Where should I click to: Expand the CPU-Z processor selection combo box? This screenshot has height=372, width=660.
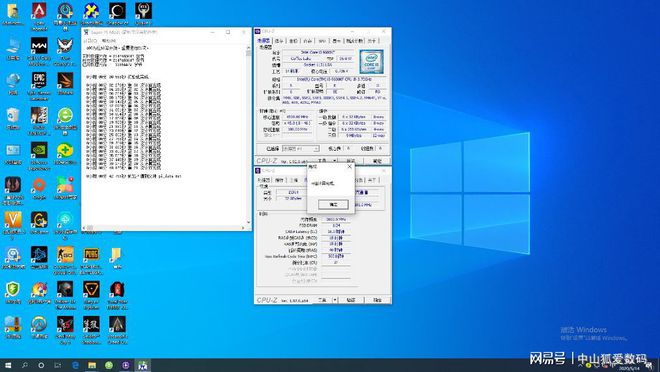pyautogui.click(x=301, y=149)
